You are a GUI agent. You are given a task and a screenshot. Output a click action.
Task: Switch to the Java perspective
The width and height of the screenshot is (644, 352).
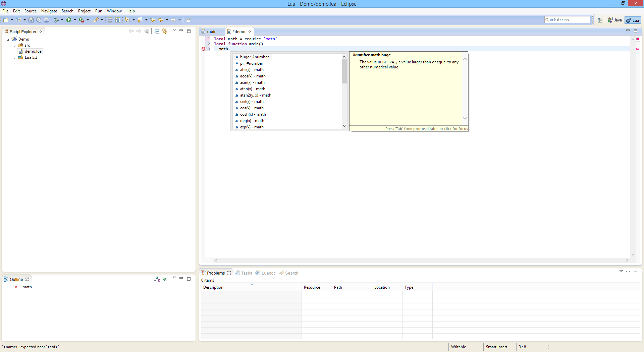pyautogui.click(x=615, y=20)
